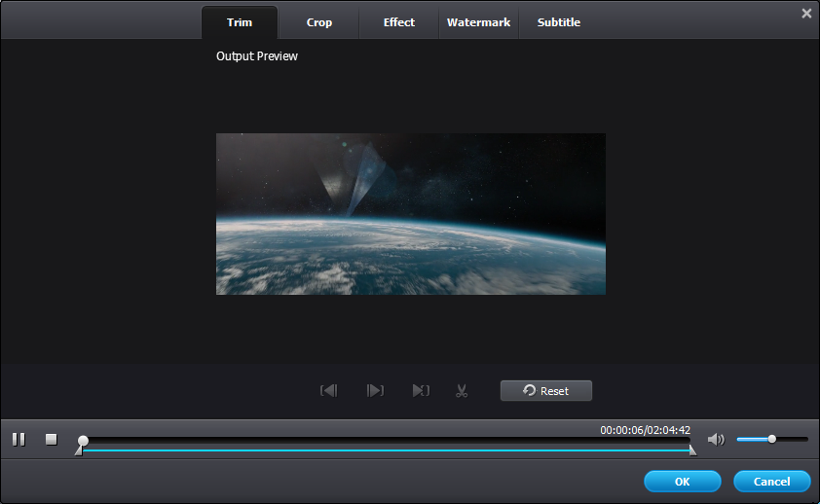The height and width of the screenshot is (504, 820).
Task: Confirm changes with OK button
Action: [x=683, y=482]
